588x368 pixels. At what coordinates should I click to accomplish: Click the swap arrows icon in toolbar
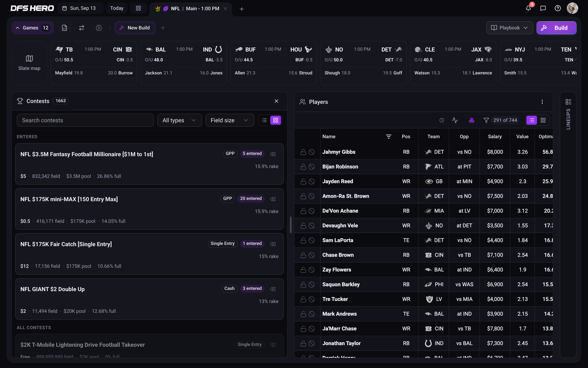(x=82, y=28)
